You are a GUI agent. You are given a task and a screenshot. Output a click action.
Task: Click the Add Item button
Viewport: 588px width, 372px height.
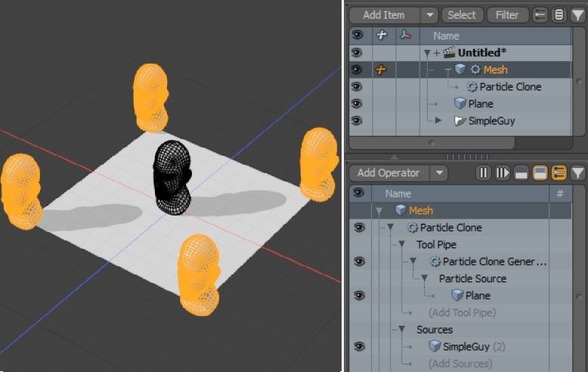point(384,15)
